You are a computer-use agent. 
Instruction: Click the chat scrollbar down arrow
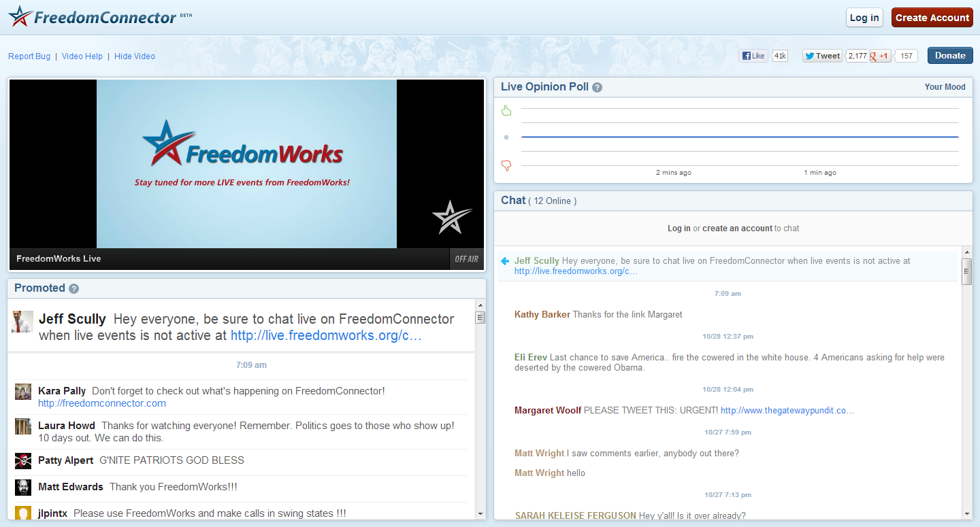966,513
